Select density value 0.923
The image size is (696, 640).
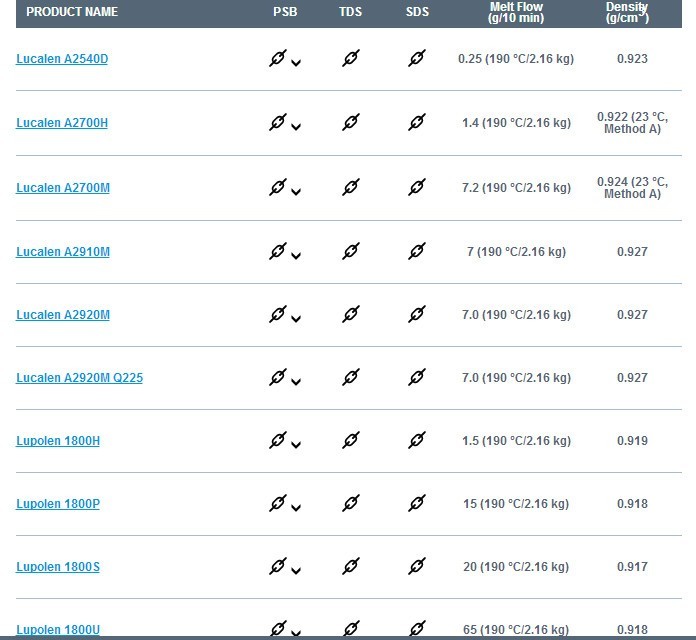pos(632,59)
